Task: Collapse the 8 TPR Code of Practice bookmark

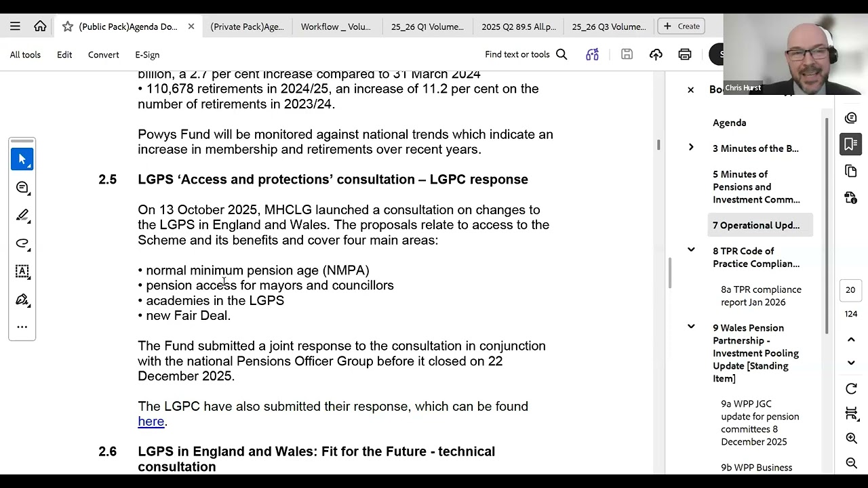Action: point(691,249)
